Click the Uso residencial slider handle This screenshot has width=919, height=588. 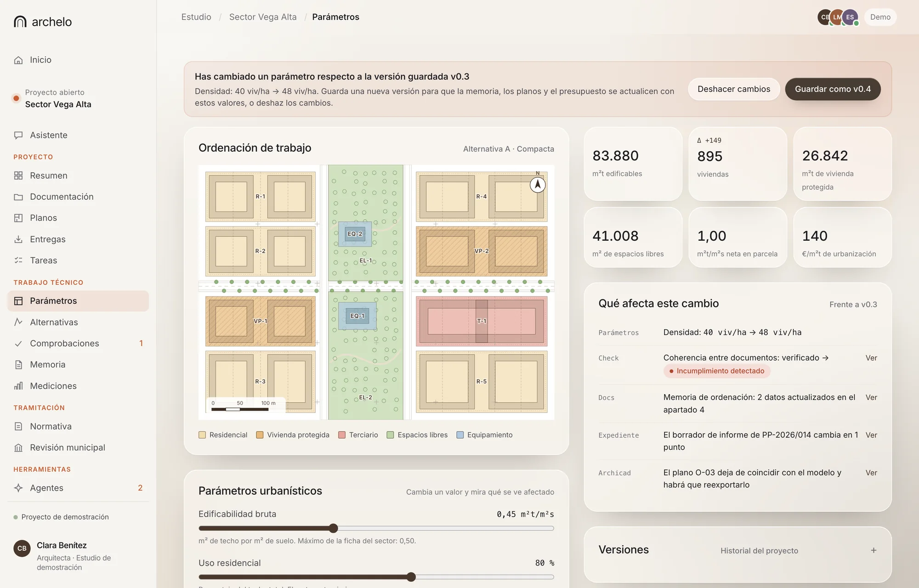pos(411,577)
